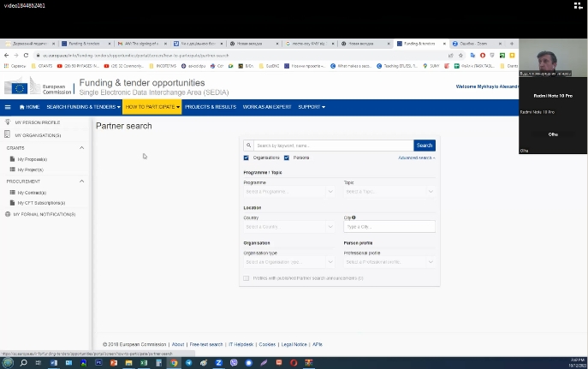The image size is (588, 369).
Task: Open My Proposal(s) in sidebar
Action: pos(33,159)
